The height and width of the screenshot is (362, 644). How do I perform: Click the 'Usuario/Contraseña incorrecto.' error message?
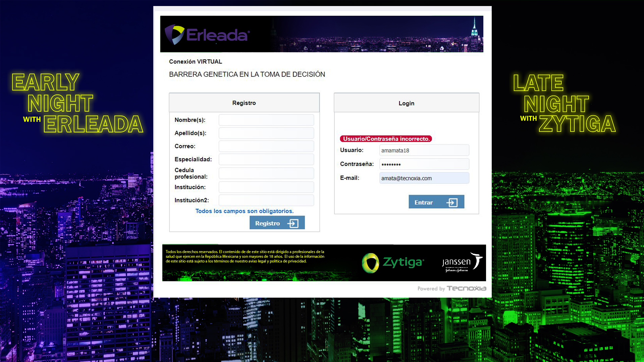[x=386, y=139]
